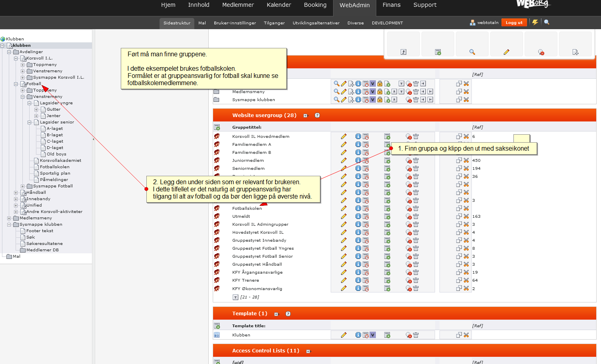Click the cut scissors for Gruppestyret Fotball Senior
The width and height of the screenshot is (601, 364).
[466, 256]
